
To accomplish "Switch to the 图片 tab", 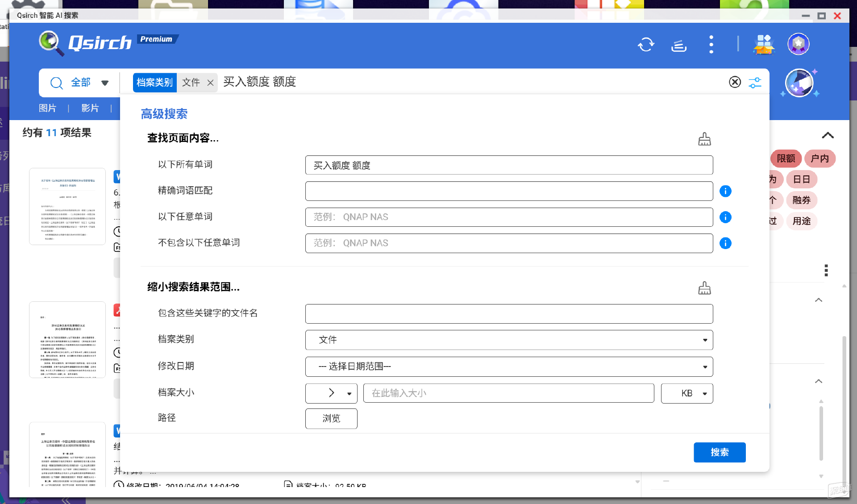I will tap(47, 108).
